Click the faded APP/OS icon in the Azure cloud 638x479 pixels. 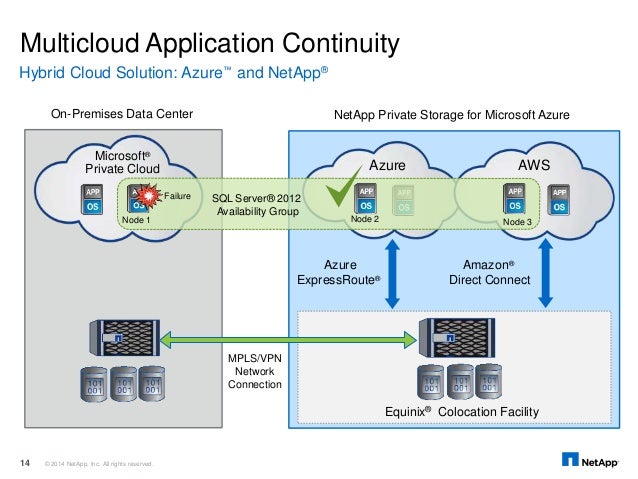[x=404, y=200]
